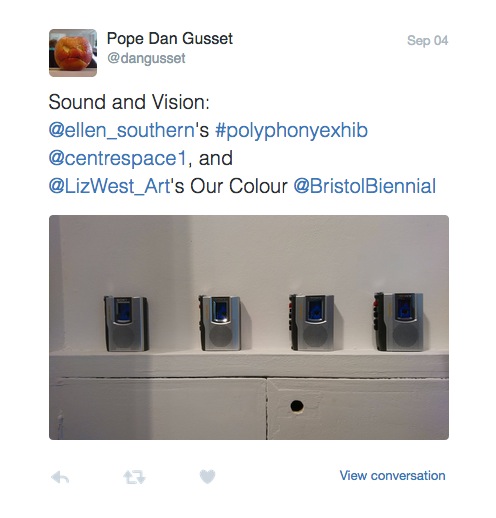
Task: Open the attached cassette players photo
Action: tap(249, 327)
